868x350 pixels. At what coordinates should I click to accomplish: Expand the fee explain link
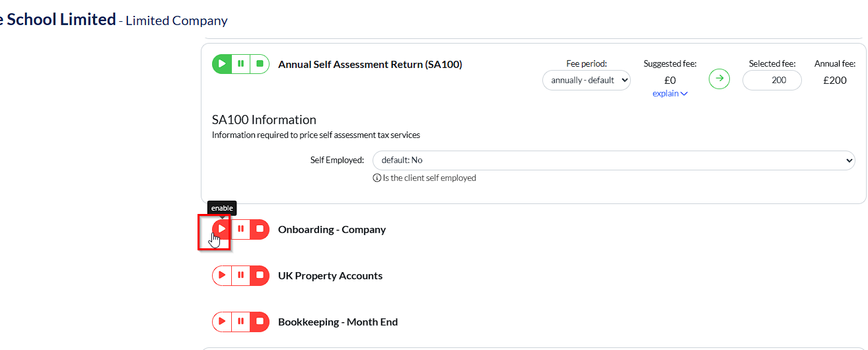pyautogui.click(x=670, y=94)
